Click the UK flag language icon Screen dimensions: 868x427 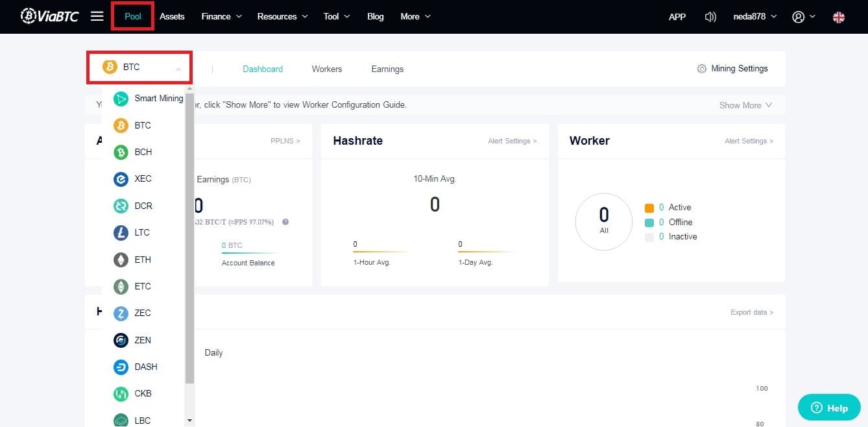pos(839,17)
